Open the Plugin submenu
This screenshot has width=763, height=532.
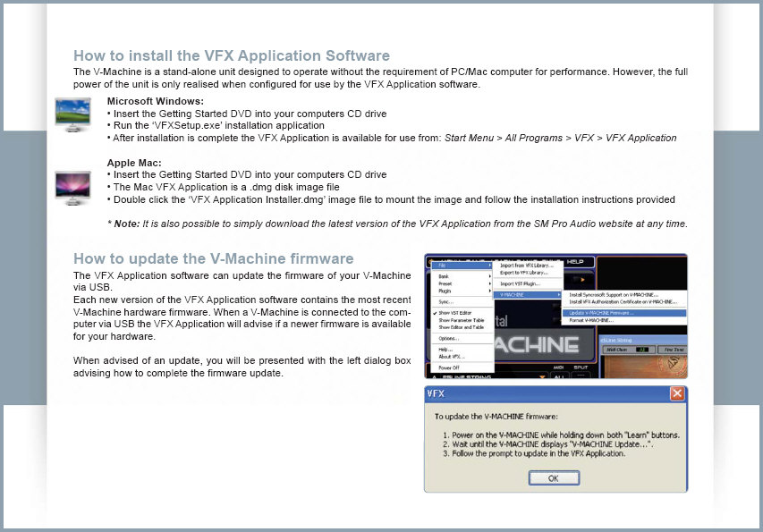[x=462, y=291]
